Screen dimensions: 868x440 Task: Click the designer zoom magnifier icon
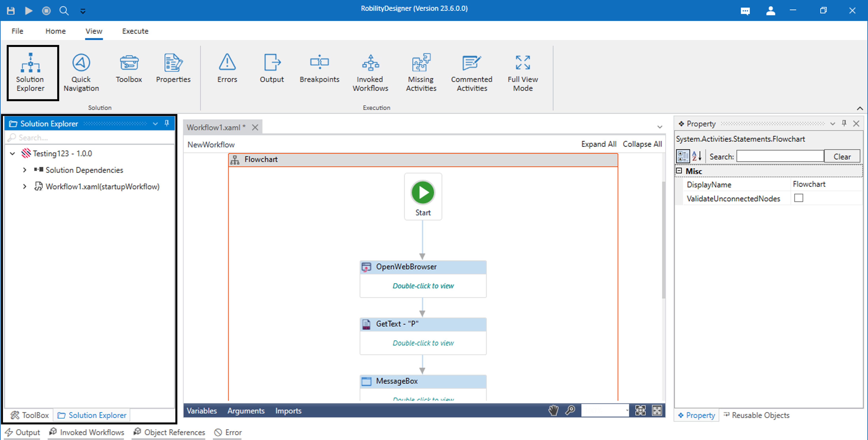(x=570, y=410)
